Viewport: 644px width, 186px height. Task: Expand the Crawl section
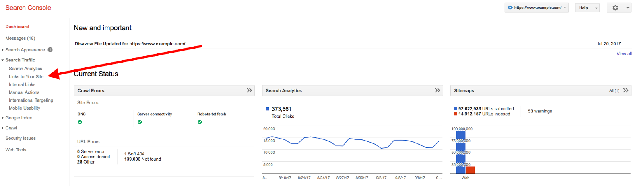(x=11, y=128)
